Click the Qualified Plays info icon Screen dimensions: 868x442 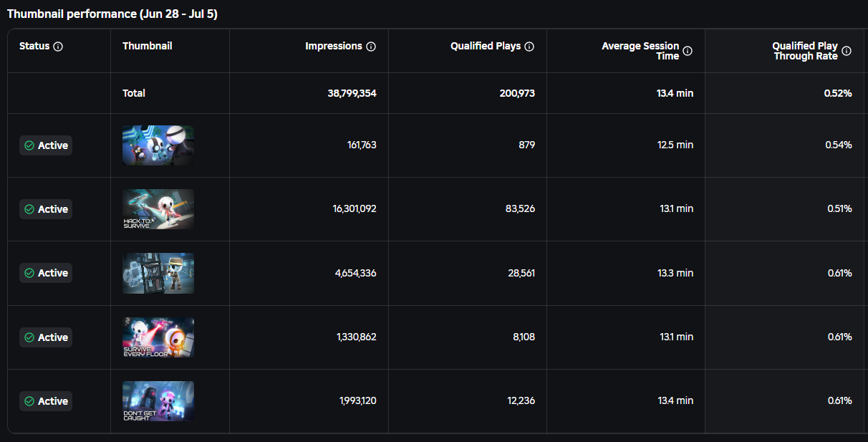click(529, 47)
